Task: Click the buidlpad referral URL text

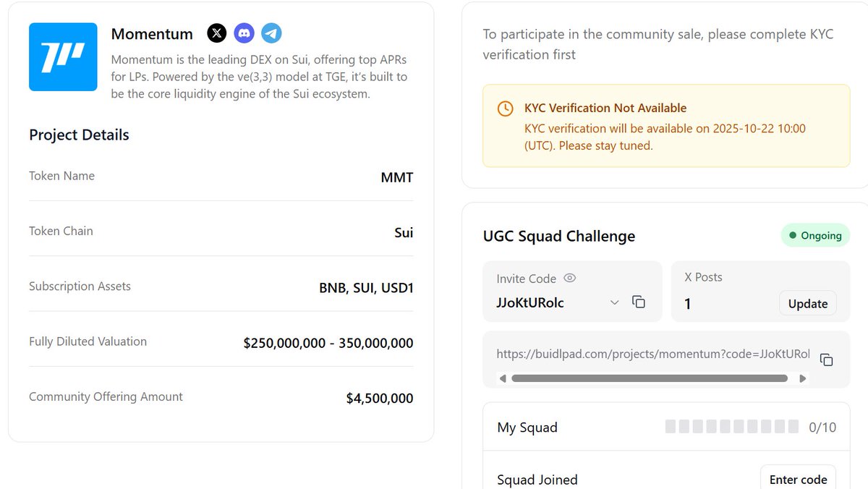Action: tap(652, 354)
